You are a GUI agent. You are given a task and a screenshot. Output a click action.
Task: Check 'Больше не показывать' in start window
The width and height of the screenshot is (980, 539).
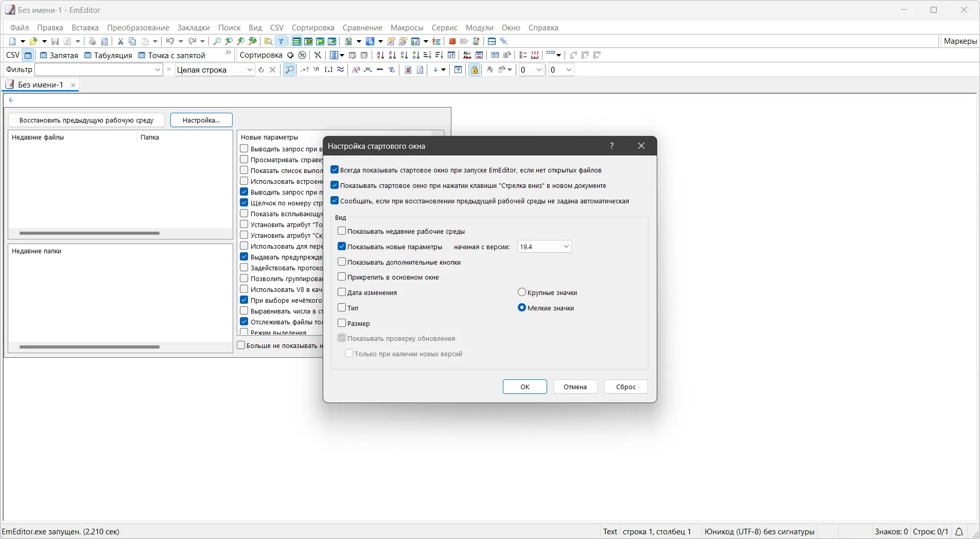(241, 345)
